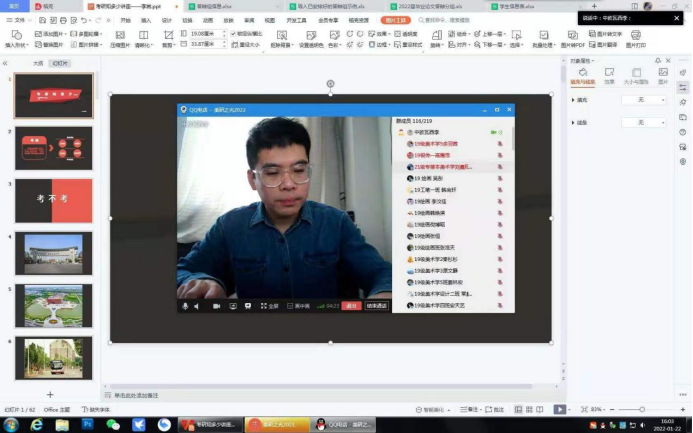Open the Insert ribbon tab
Viewport: 693px width, 433px height.
tap(146, 20)
